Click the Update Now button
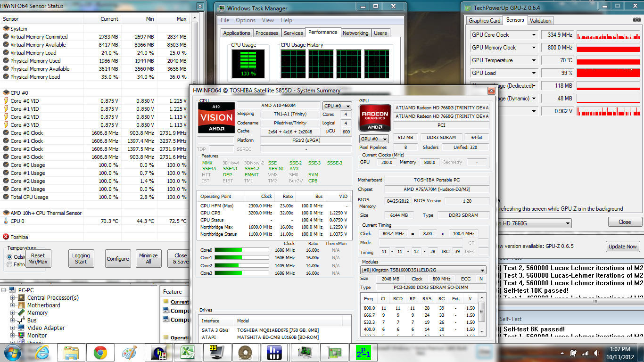This screenshot has height=362, width=644. point(622,247)
